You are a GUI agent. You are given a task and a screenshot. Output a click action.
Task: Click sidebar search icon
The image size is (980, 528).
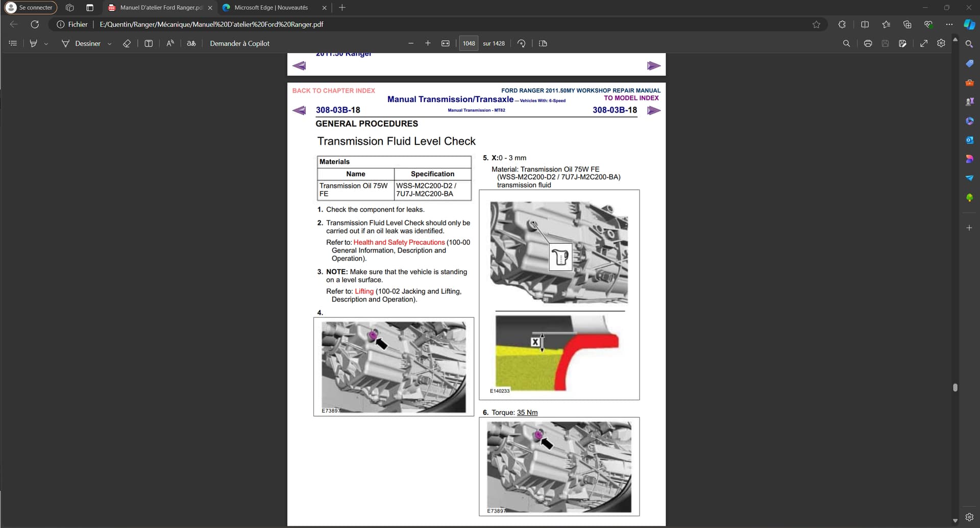[969, 44]
